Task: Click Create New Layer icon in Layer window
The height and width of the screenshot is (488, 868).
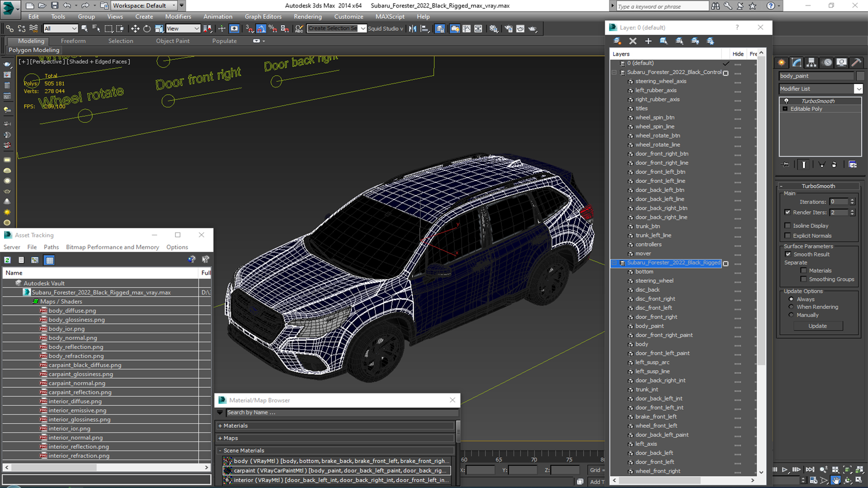Action: tap(617, 41)
